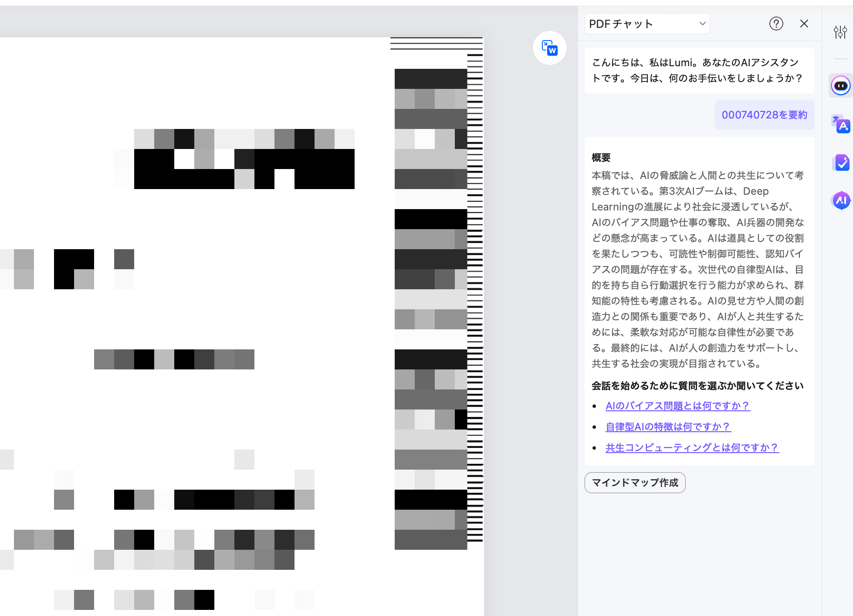Click the summary paragraph about AI脅威論
Viewport: 853px width, 616px height.
coord(698,269)
